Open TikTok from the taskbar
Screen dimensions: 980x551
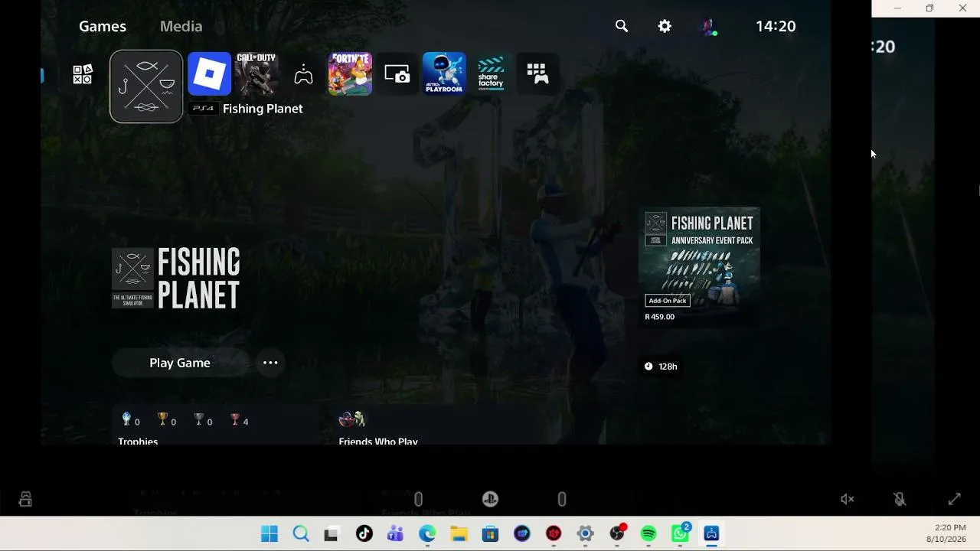pos(364,533)
